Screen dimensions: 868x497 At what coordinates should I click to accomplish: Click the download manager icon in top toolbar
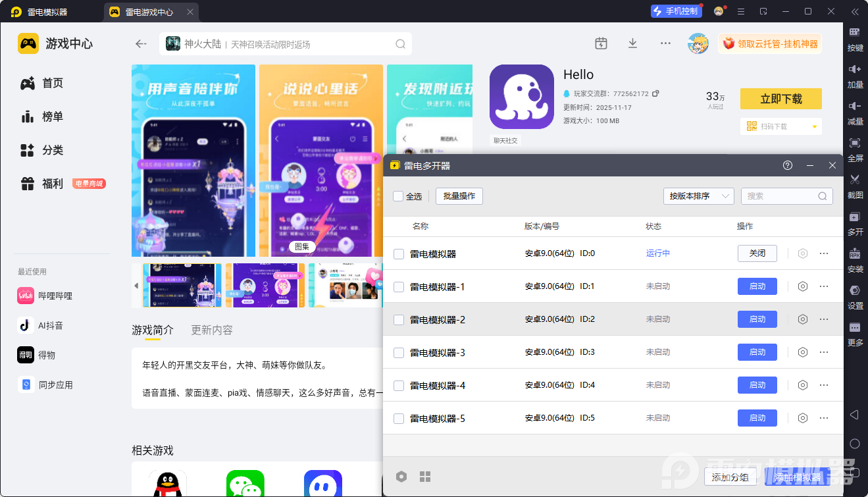[632, 43]
